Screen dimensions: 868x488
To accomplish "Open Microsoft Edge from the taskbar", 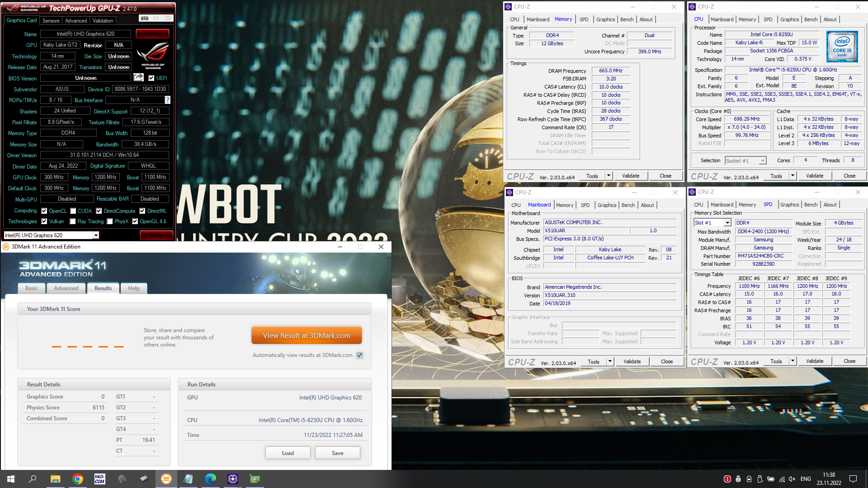I will pyautogui.click(x=210, y=479).
